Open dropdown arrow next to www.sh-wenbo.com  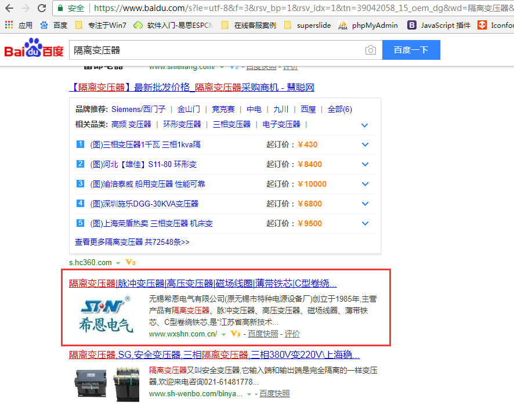pyautogui.click(x=249, y=394)
